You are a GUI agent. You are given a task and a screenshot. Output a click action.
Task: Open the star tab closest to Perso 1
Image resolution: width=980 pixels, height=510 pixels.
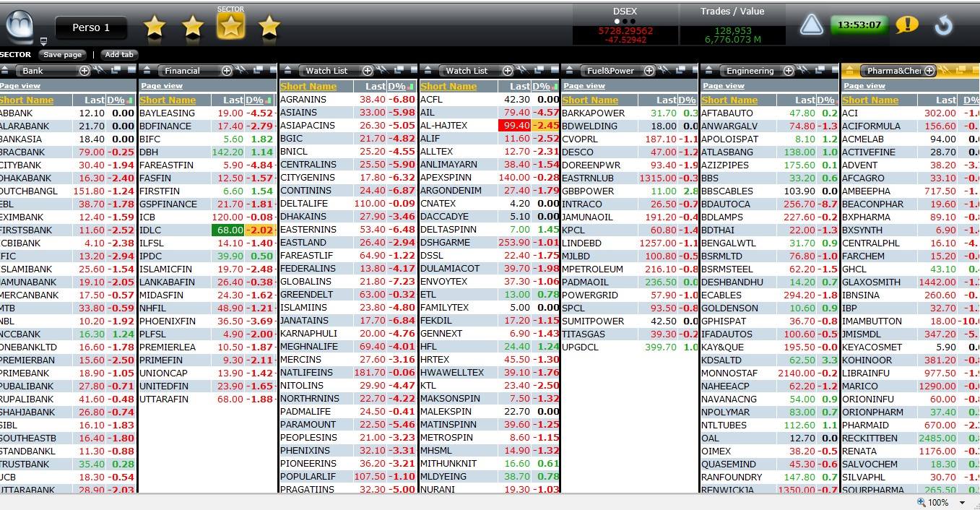click(155, 27)
